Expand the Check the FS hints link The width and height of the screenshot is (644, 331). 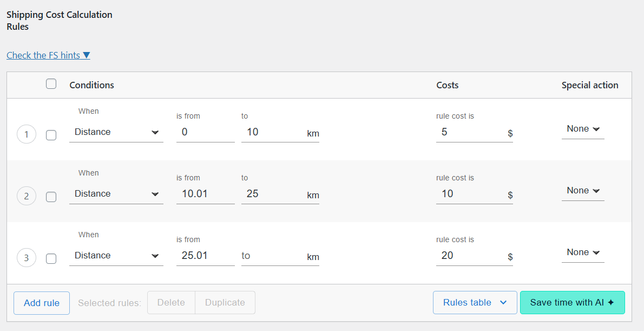click(48, 55)
